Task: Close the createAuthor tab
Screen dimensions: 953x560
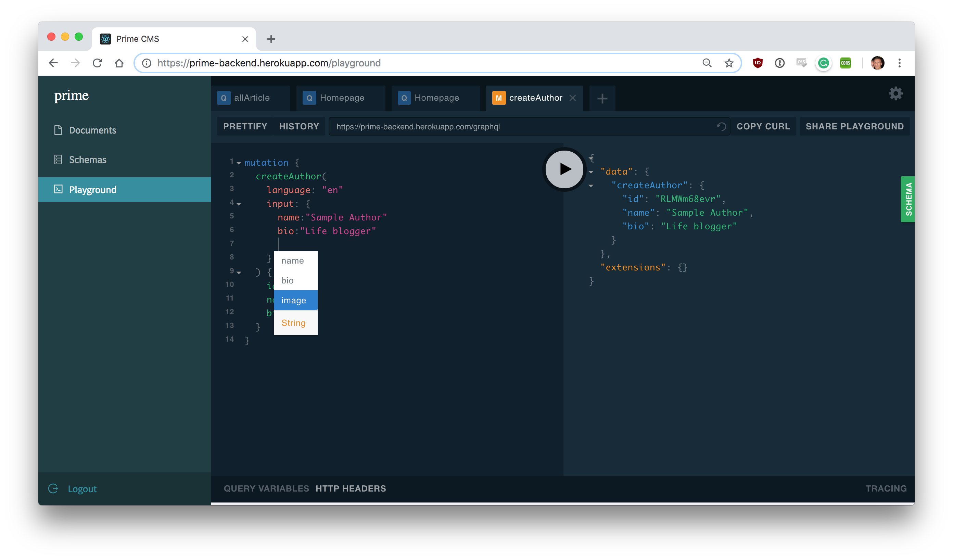Action: (573, 98)
